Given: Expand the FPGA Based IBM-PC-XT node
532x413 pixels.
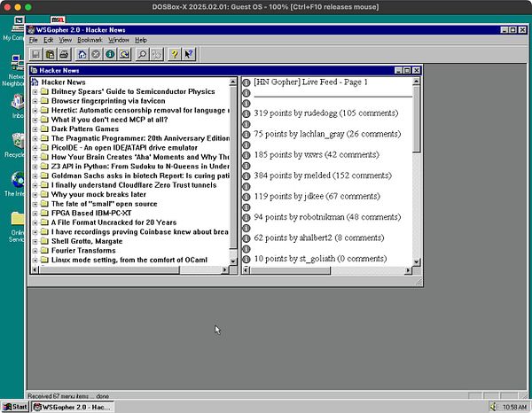Looking at the screenshot, I should (x=35, y=214).
